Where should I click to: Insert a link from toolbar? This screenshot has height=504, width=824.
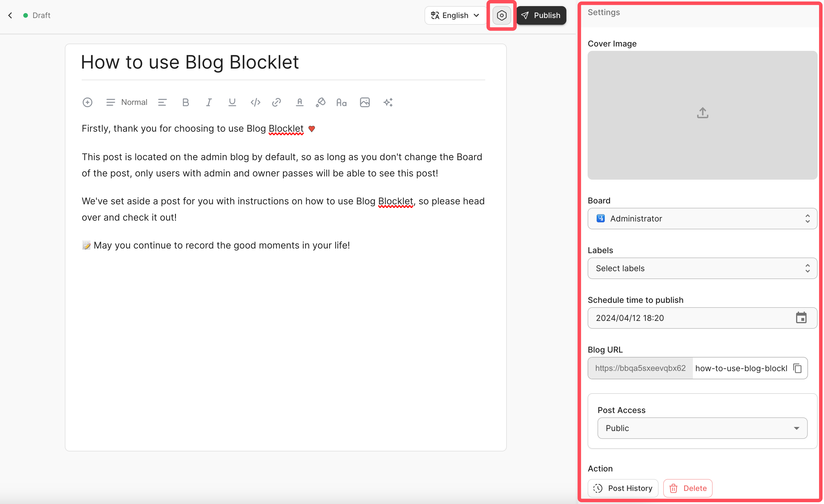(x=276, y=102)
